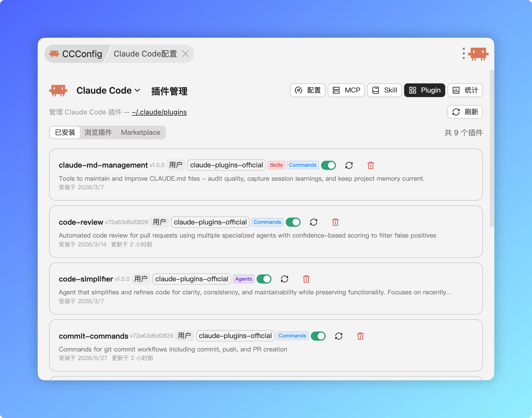
Task: Click claude-plugins-official tag on code-simplifier
Action: tap(192, 279)
